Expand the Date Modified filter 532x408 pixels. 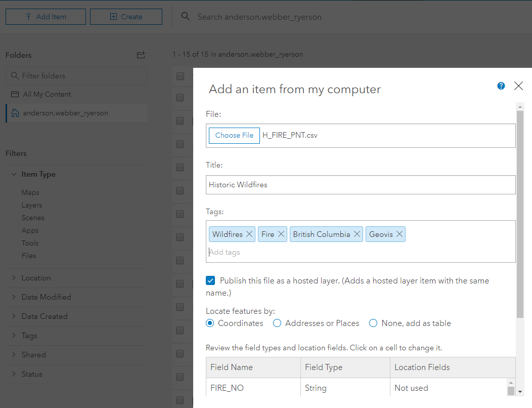[14, 297]
